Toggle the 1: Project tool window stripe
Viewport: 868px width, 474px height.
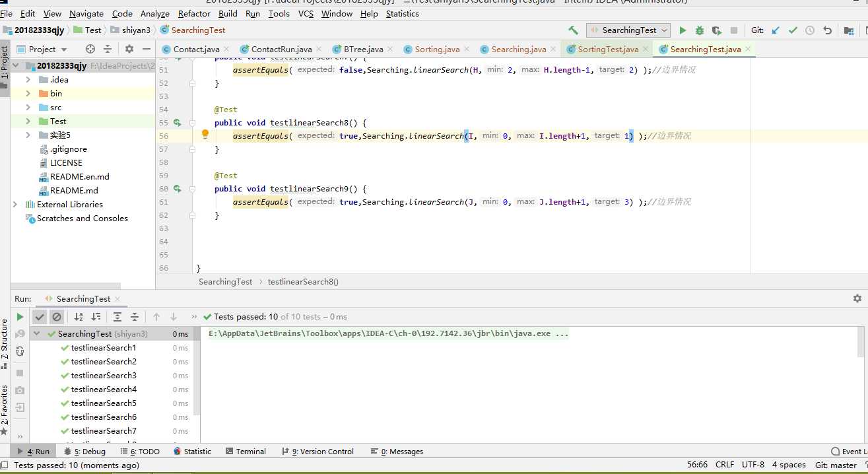point(5,67)
